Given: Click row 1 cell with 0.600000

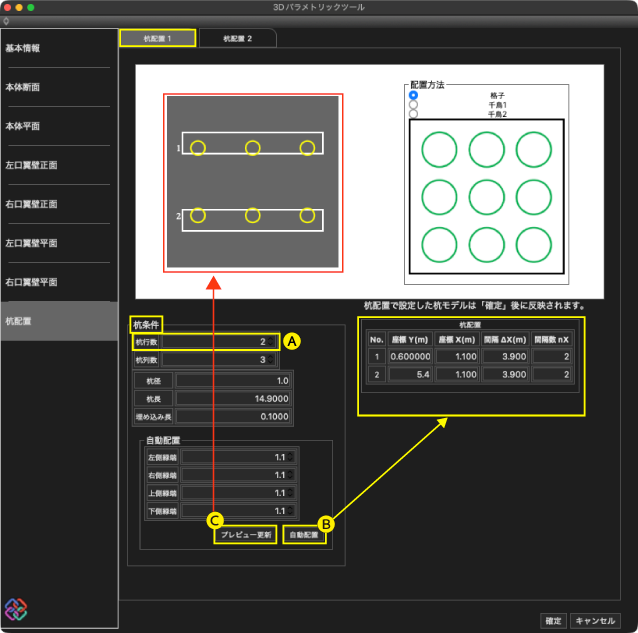Looking at the screenshot, I should 410,357.
